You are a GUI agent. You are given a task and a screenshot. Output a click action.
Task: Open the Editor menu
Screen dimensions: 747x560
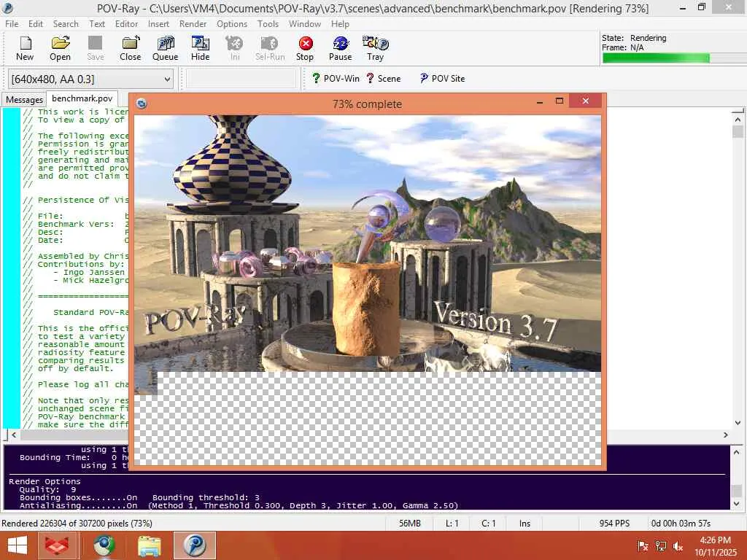point(126,24)
